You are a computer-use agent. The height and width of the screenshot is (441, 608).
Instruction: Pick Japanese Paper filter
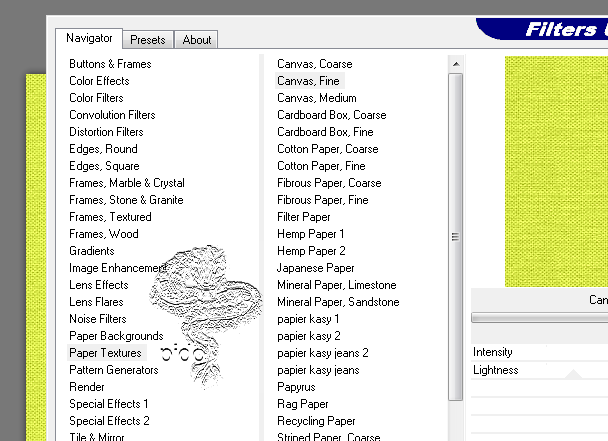[x=315, y=268]
